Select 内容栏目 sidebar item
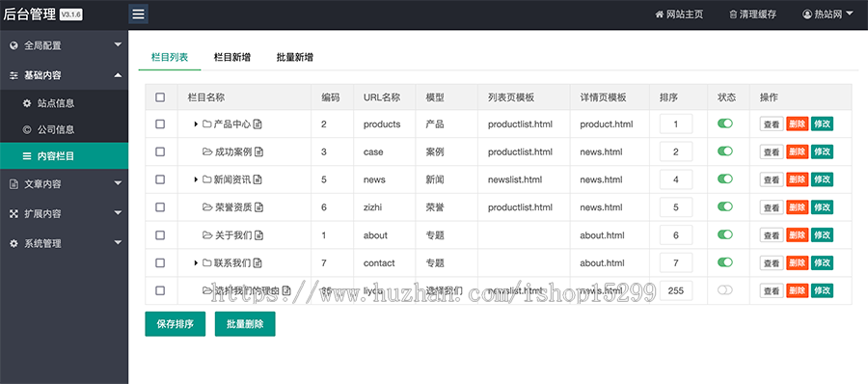 (x=65, y=156)
